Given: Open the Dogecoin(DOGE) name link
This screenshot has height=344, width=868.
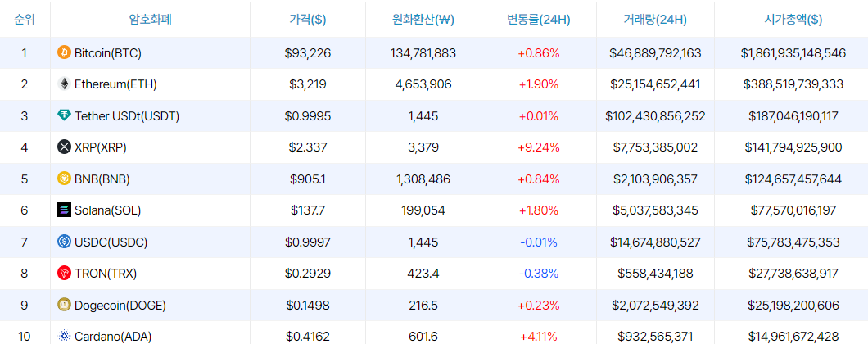Looking at the screenshot, I should 120,305.
